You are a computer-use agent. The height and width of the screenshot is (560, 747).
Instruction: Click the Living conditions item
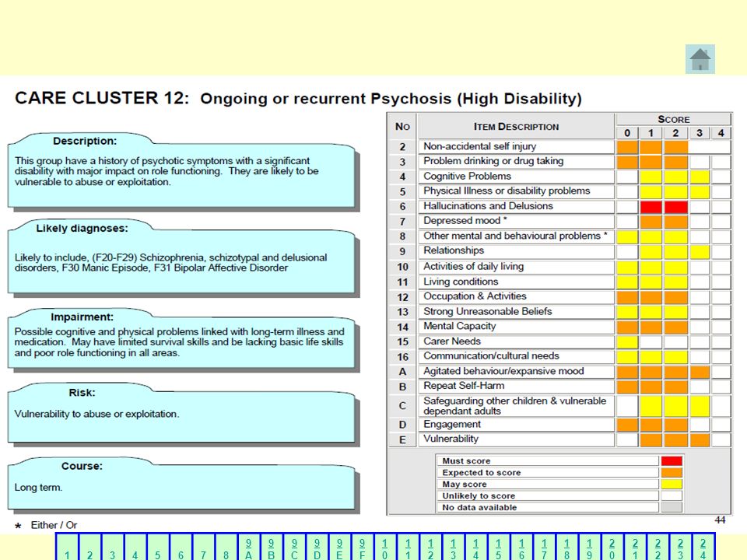tap(517, 282)
